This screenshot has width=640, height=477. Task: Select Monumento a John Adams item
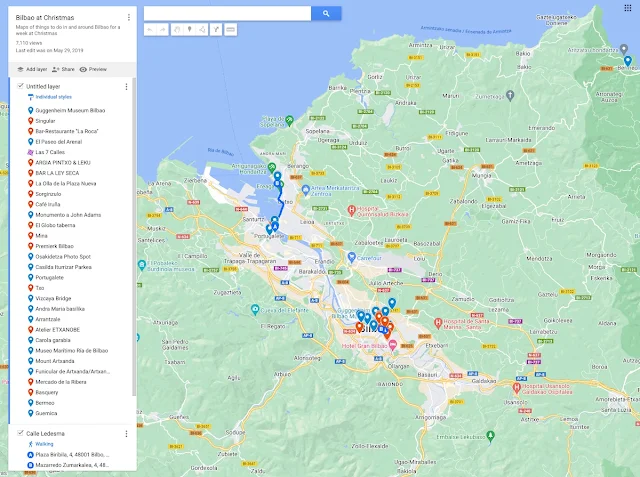click(x=68, y=215)
